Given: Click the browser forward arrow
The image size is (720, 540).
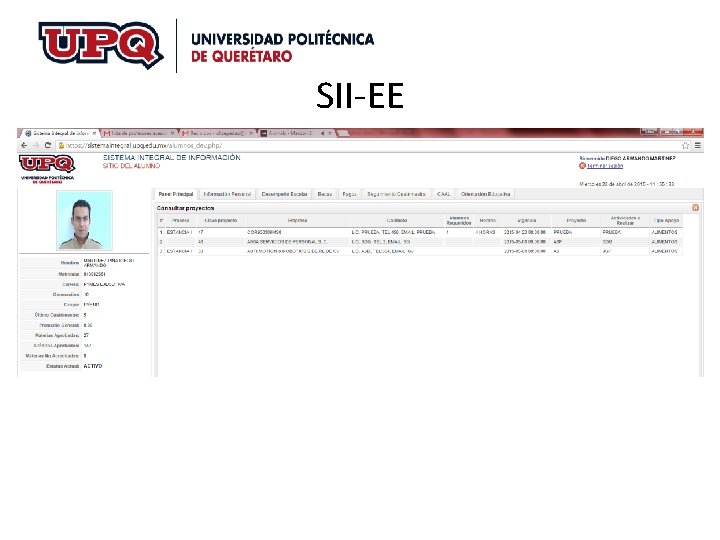Looking at the screenshot, I should point(36,145).
